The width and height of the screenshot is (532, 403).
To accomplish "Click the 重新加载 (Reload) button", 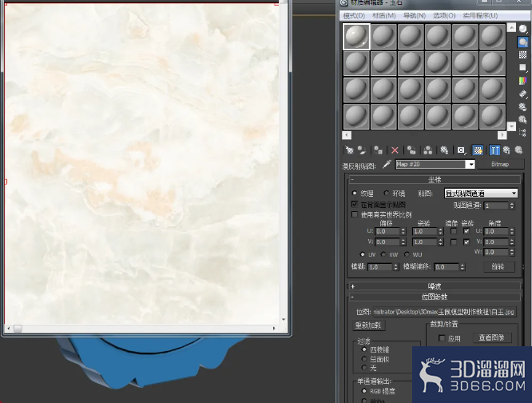I will (x=368, y=325).
